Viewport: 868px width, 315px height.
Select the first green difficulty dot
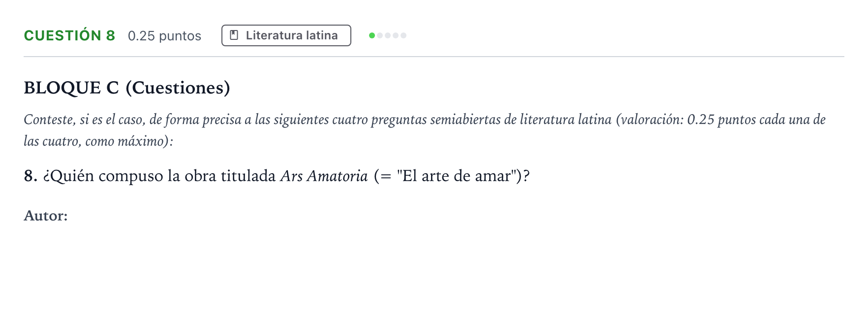[x=372, y=35]
